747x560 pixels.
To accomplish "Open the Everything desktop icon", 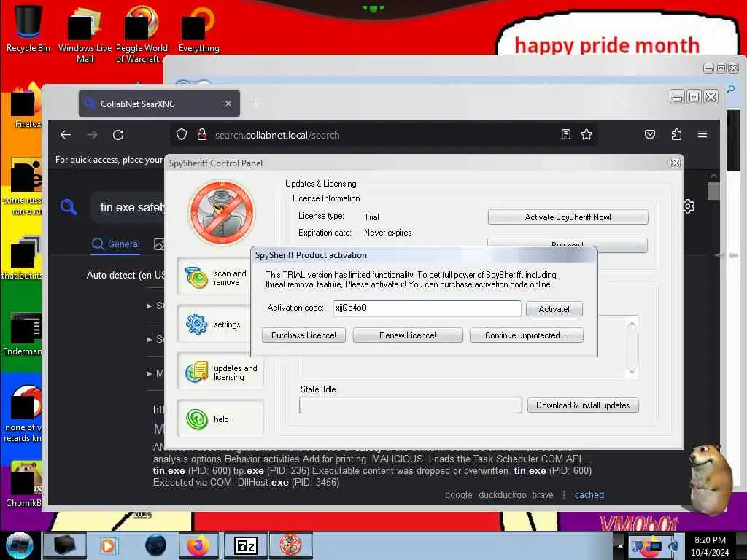I will (198, 28).
